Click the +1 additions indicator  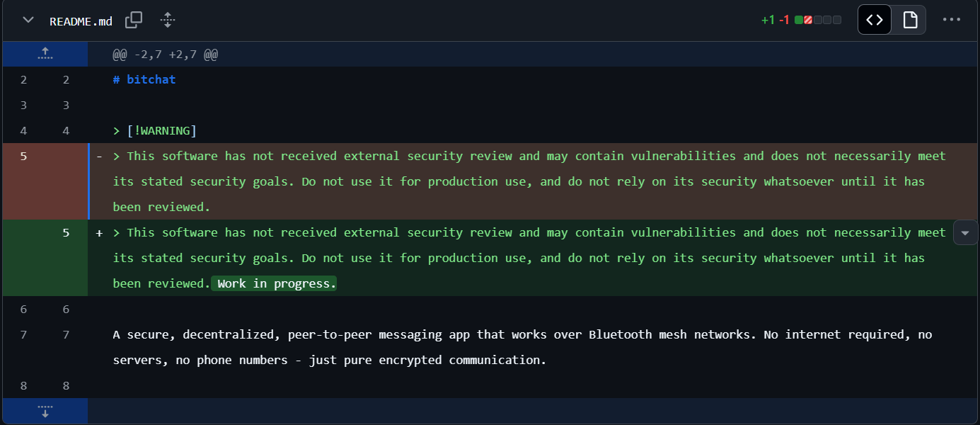pos(769,20)
